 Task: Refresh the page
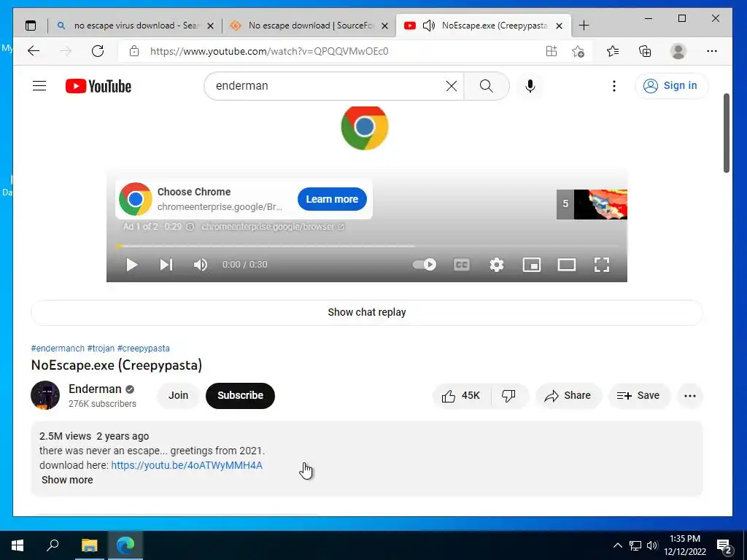[x=98, y=51]
